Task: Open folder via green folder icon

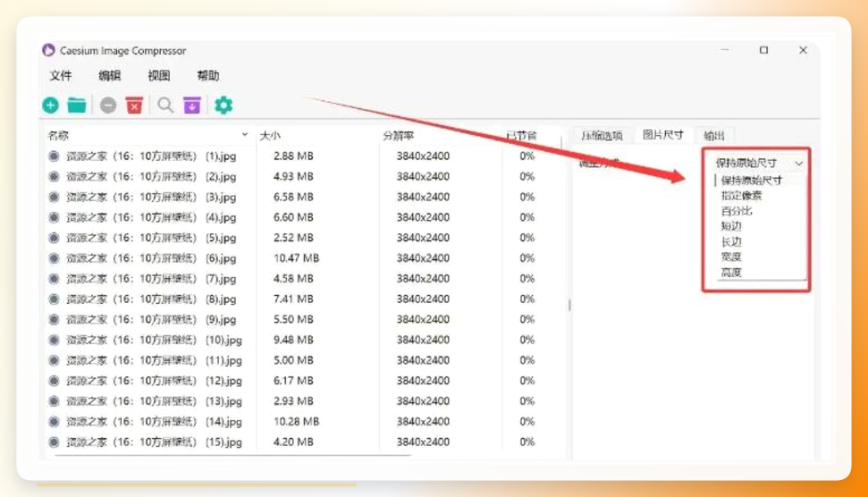Action: (77, 105)
